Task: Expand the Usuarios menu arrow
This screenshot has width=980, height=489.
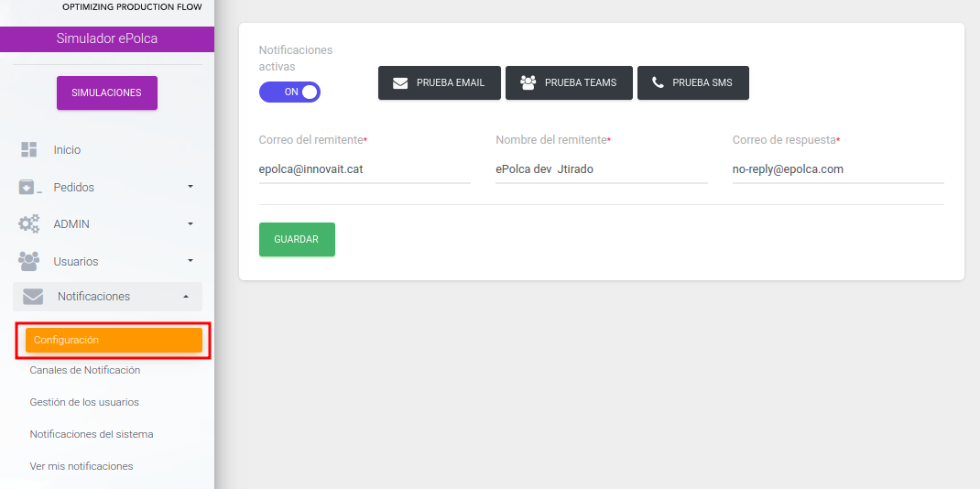Action: coord(190,260)
